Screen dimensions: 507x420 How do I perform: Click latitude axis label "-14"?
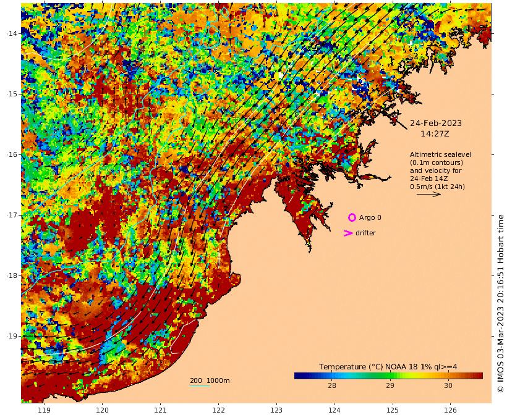coord(12,33)
